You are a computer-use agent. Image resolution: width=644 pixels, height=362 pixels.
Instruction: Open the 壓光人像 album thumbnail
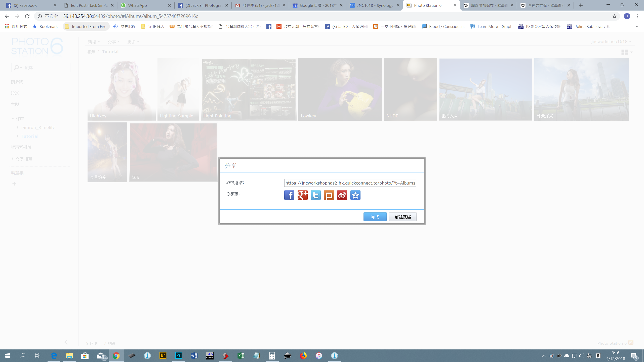click(x=486, y=89)
